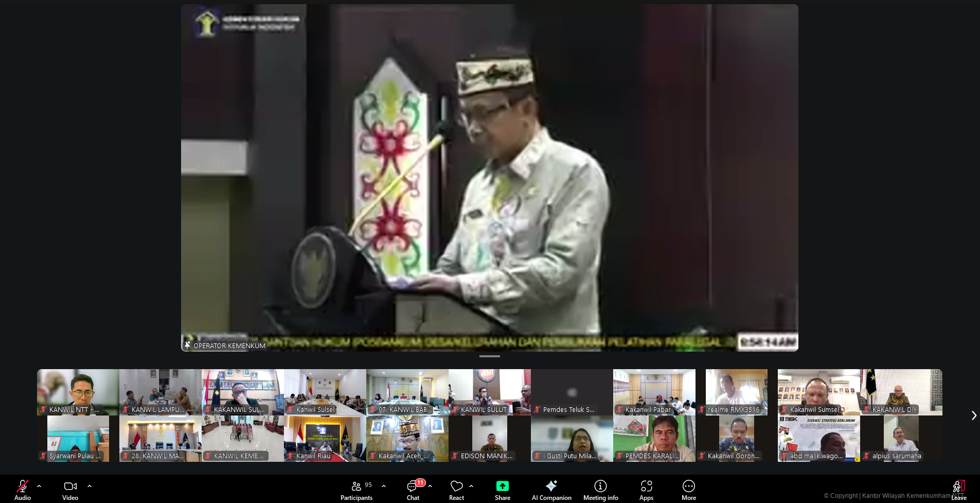The height and width of the screenshot is (503, 980).
Task: Expand the Chat options arrow
Action: 430,485
